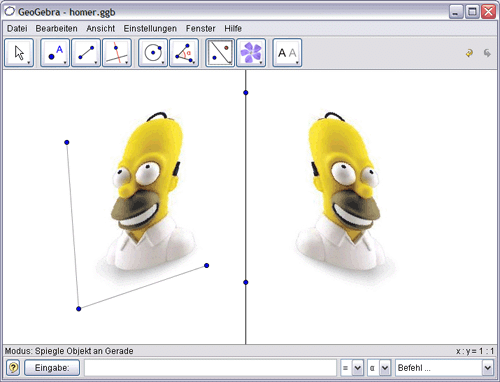Open the equals symbol dropdown
Image resolution: width=500 pixels, height=382 pixels.
[x=358, y=368]
